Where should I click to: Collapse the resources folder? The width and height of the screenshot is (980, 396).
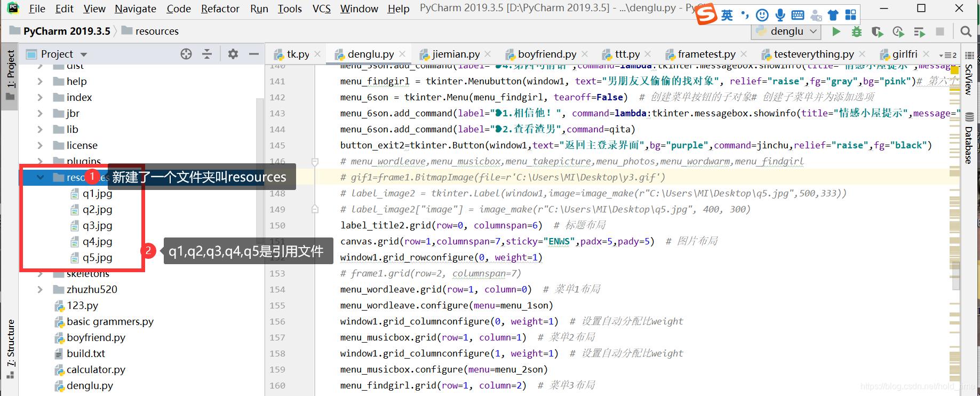pyautogui.click(x=40, y=177)
